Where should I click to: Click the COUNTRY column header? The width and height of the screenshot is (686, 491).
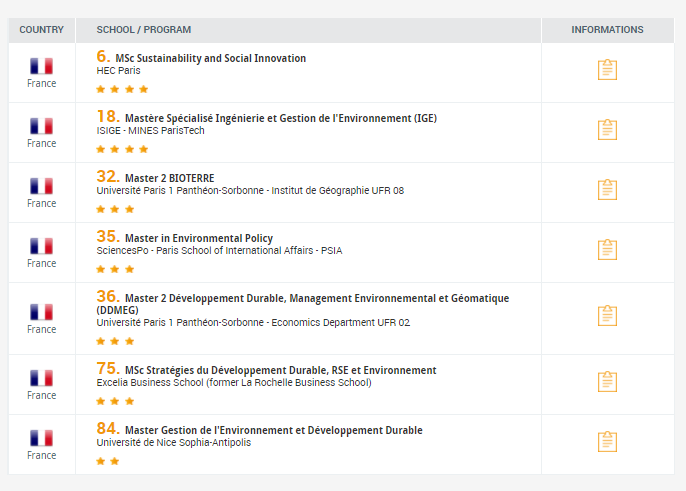coord(42,30)
